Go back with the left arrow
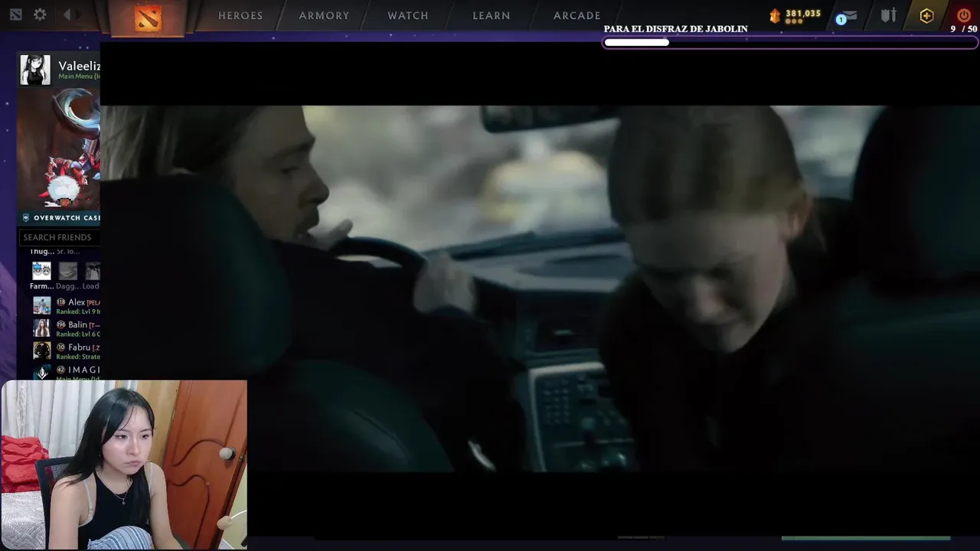The height and width of the screenshot is (551, 980). click(x=67, y=15)
